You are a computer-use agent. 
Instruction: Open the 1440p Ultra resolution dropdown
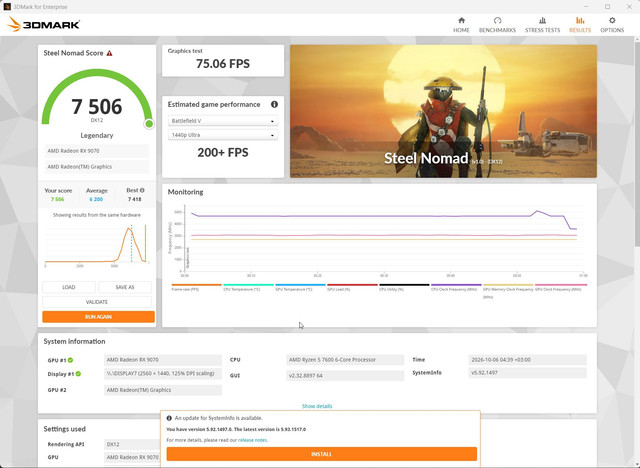223,135
